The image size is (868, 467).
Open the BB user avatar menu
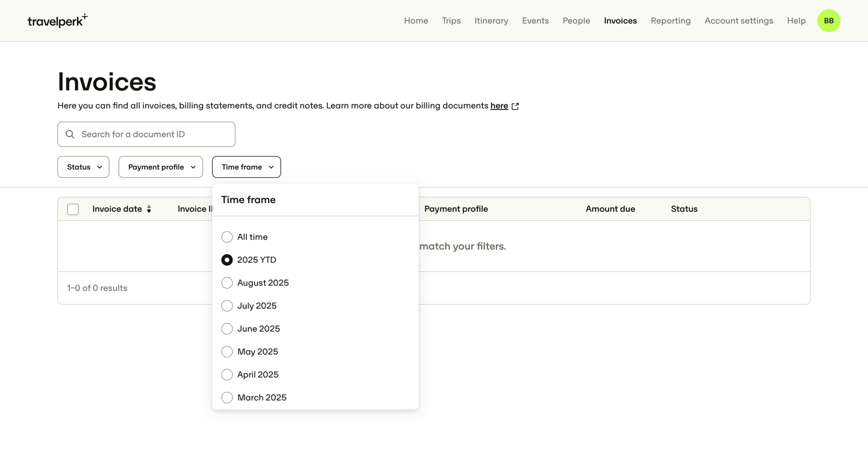click(x=828, y=21)
